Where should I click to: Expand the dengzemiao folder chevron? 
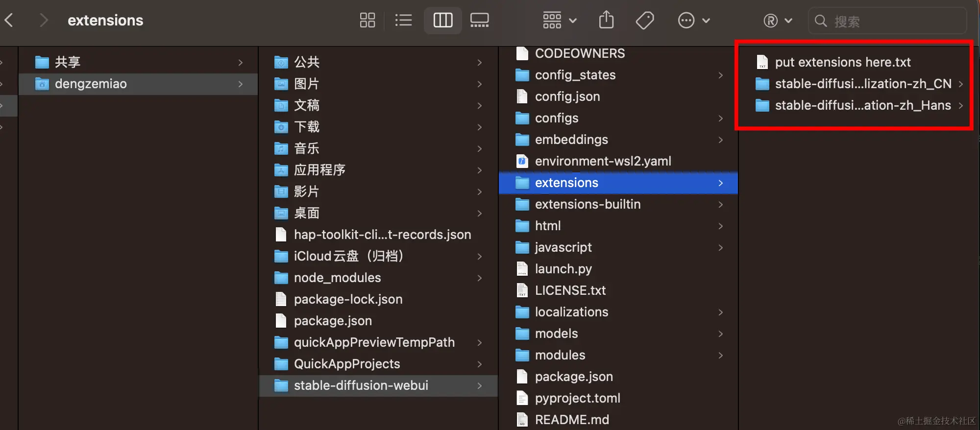[x=240, y=84]
